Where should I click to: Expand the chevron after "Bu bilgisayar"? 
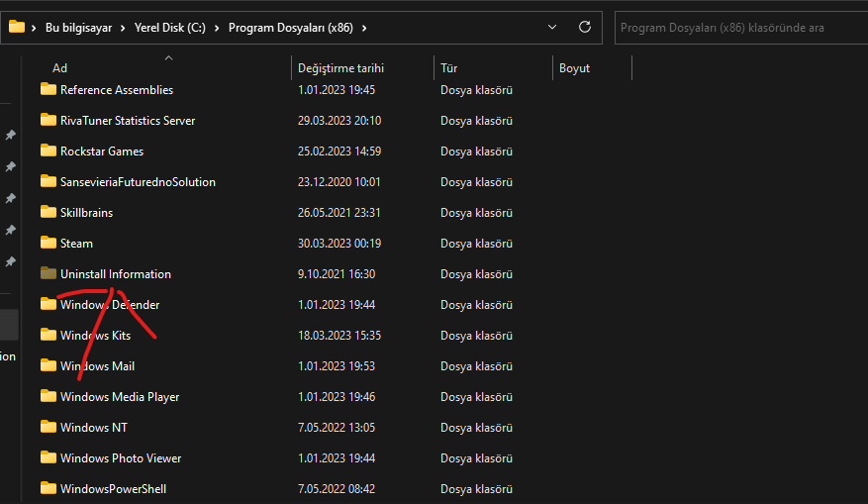(125, 28)
